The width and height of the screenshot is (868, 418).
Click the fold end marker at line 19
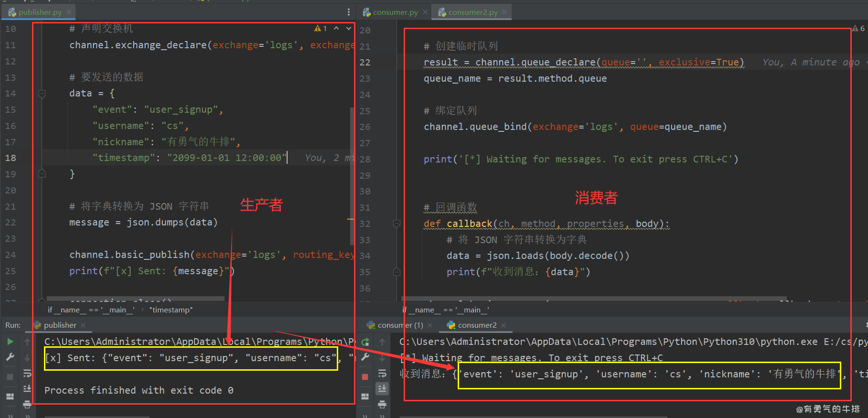tap(42, 174)
